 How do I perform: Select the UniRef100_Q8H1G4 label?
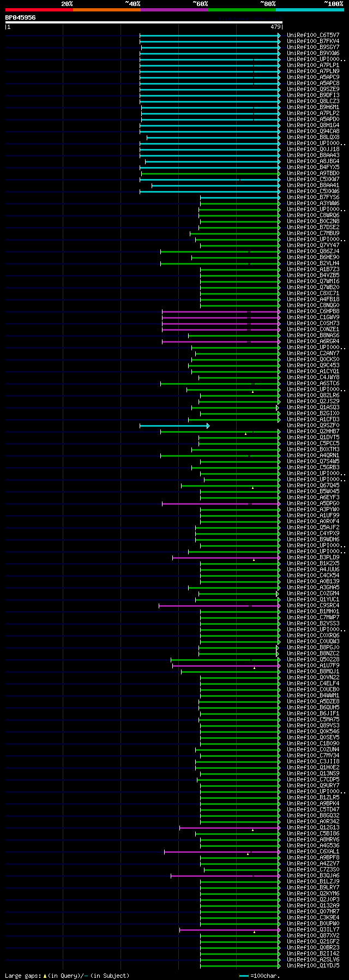[313, 126]
